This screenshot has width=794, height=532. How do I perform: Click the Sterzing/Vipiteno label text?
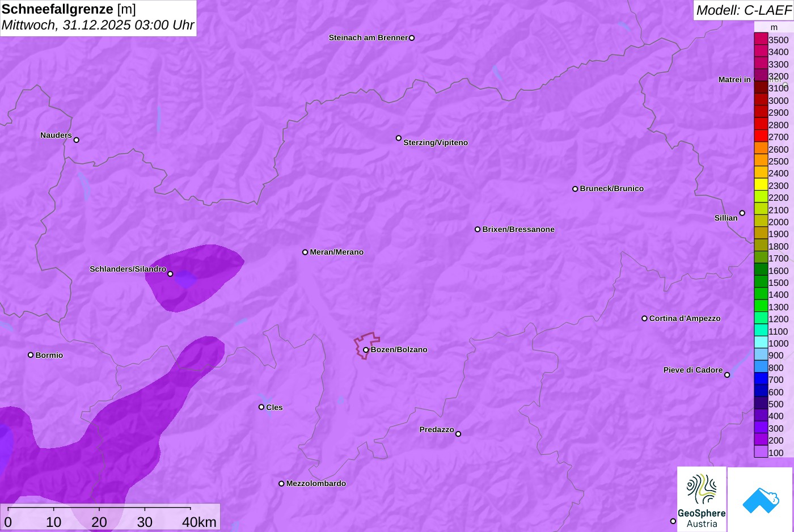pyautogui.click(x=436, y=143)
